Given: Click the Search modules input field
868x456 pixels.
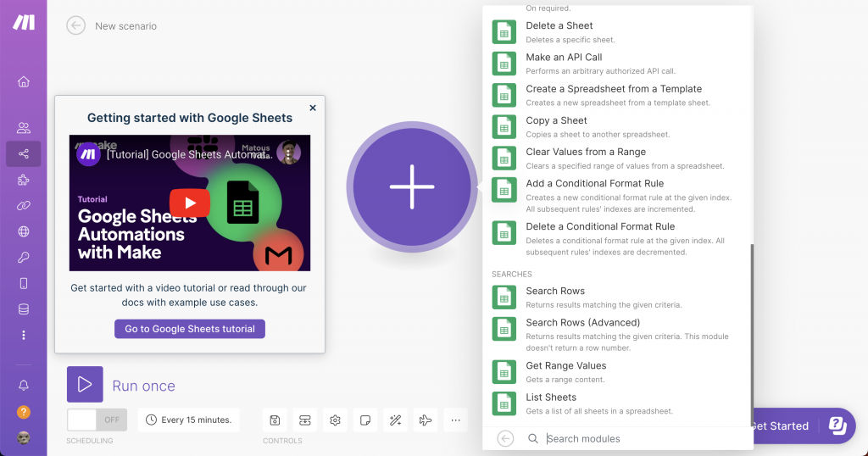Looking at the screenshot, I should click(x=645, y=439).
